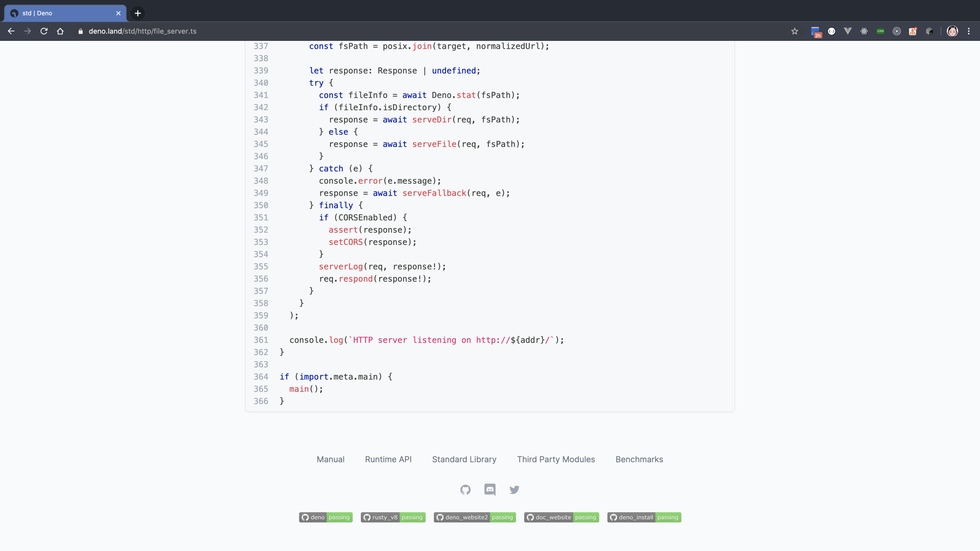Open the Manual footer link
The width and height of the screenshot is (980, 551).
tap(330, 459)
